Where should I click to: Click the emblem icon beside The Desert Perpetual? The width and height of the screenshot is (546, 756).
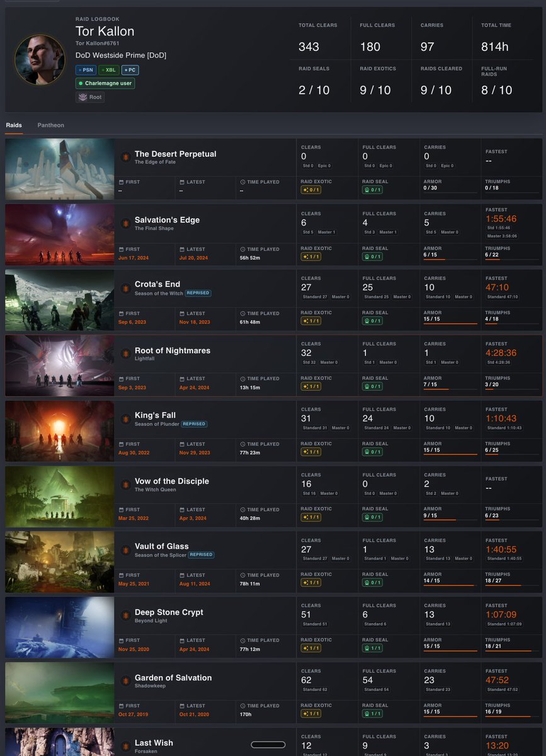coord(125,157)
